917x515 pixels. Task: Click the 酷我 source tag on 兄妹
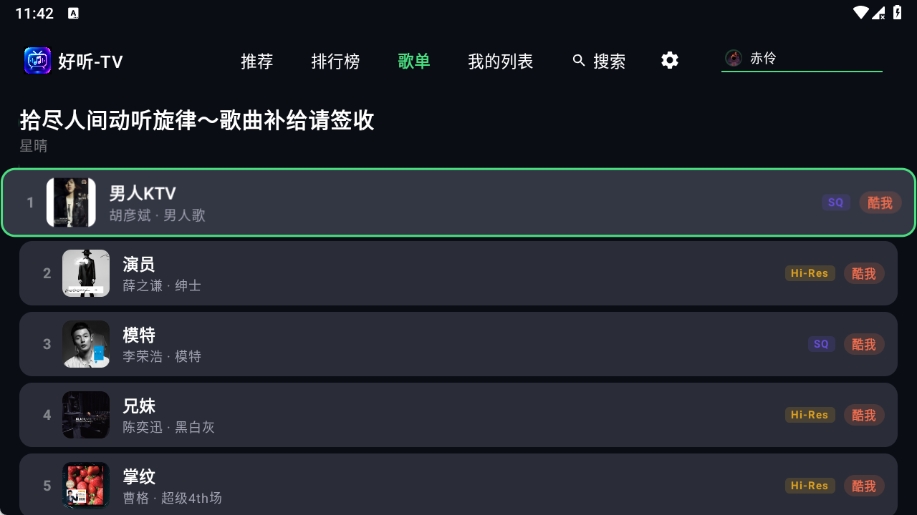pos(864,415)
